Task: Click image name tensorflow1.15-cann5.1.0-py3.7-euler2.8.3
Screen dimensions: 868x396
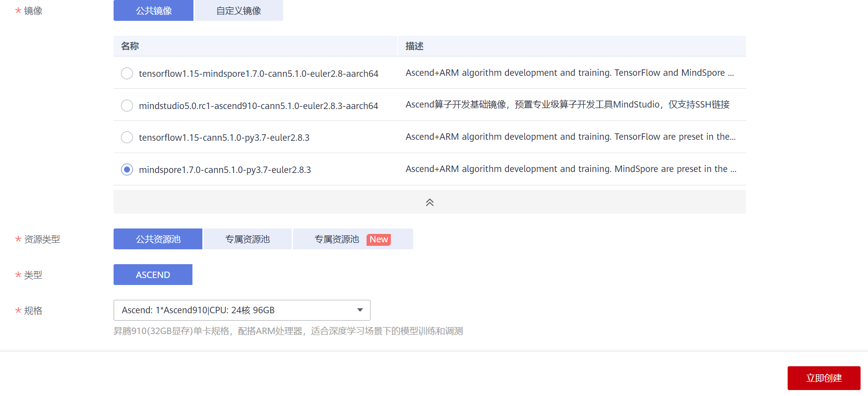Action: coord(224,137)
